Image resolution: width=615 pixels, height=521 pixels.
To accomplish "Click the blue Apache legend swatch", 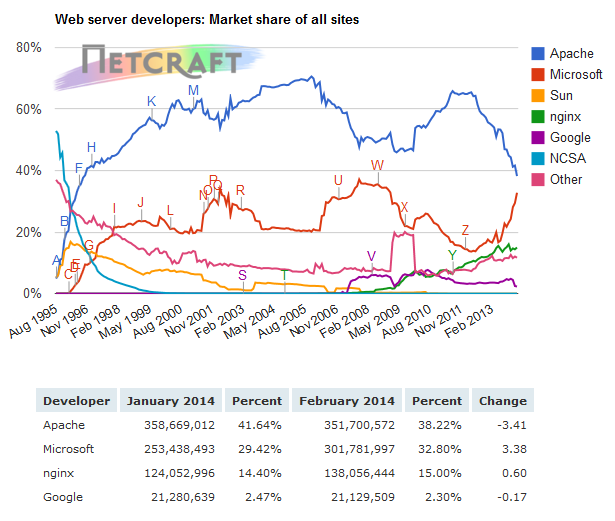I will coord(538,54).
